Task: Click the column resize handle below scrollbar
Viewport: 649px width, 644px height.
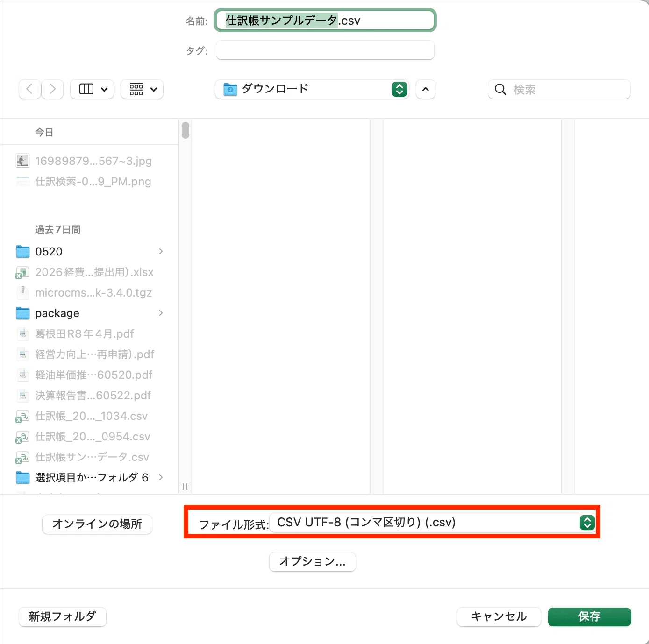Action: 185,487
